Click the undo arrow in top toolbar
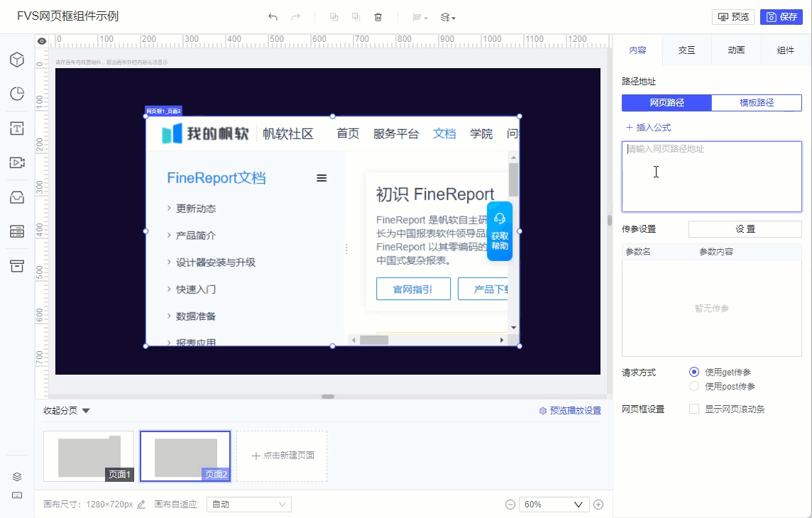Viewport: 812px width, 518px height. pos(273,17)
